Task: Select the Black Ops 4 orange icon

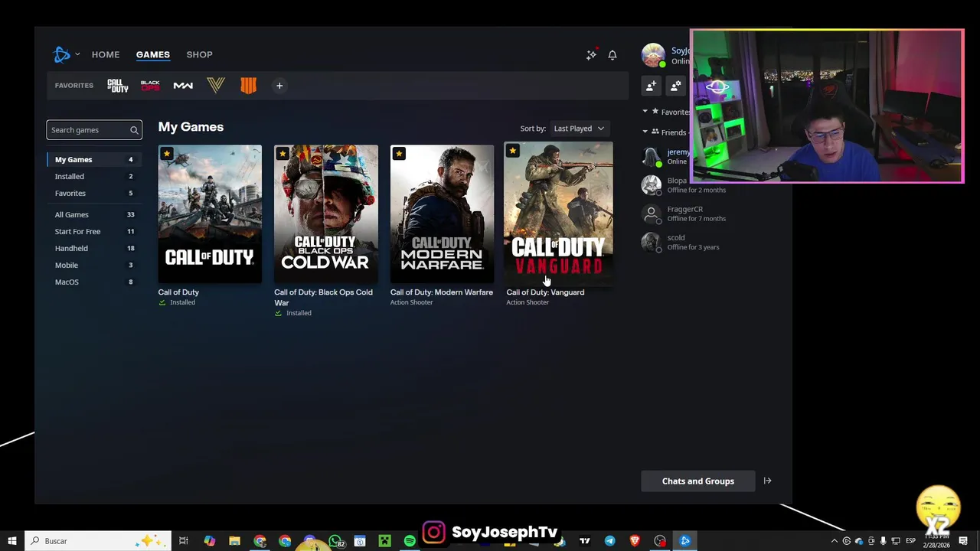Action: [248, 86]
